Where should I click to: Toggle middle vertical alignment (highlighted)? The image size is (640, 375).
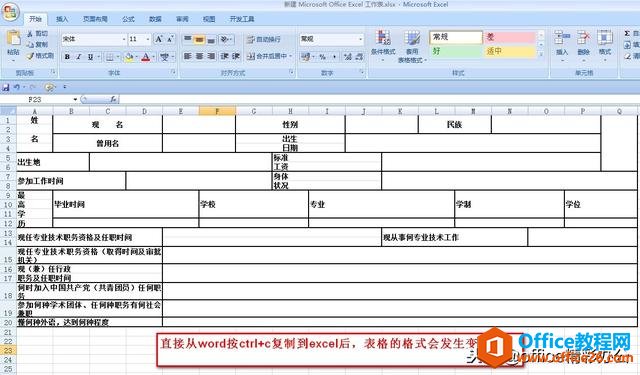(x=199, y=39)
